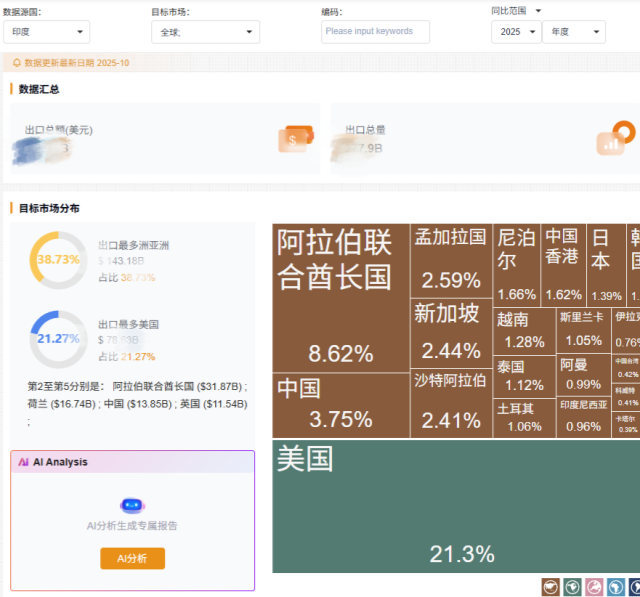Click the export volume bar chart icon
This screenshot has width=640, height=597.
tap(616, 138)
